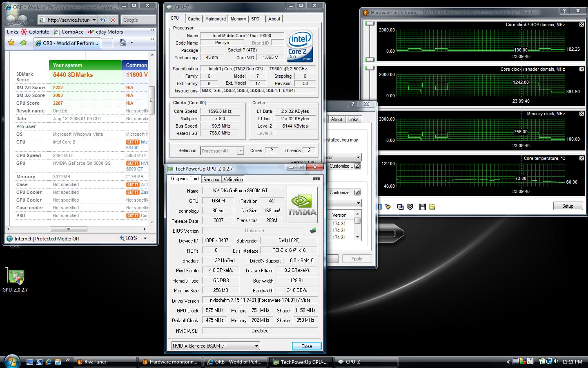Screen dimensions: 588x368
Task: Switch to the Cache tab in CPU-Z
Action: tap(194, 19)
